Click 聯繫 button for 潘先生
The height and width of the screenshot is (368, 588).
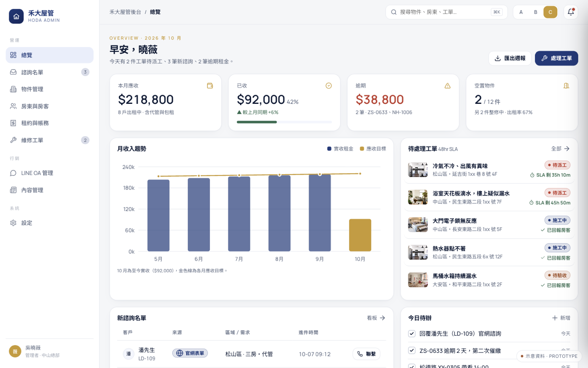pos(366,354)
